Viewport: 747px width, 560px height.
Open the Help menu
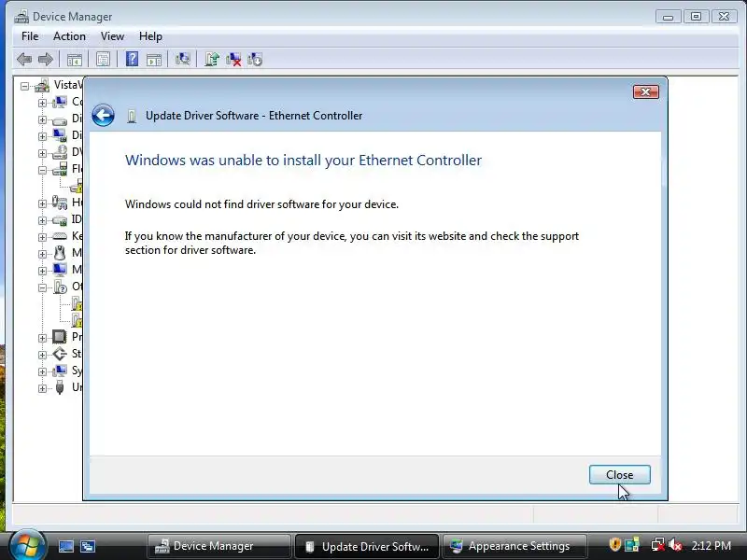click(x=150, y=36)
